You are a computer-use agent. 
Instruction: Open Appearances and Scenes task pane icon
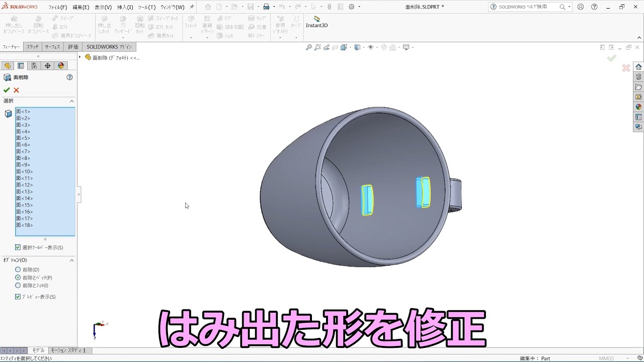click(x=638, y=107)
